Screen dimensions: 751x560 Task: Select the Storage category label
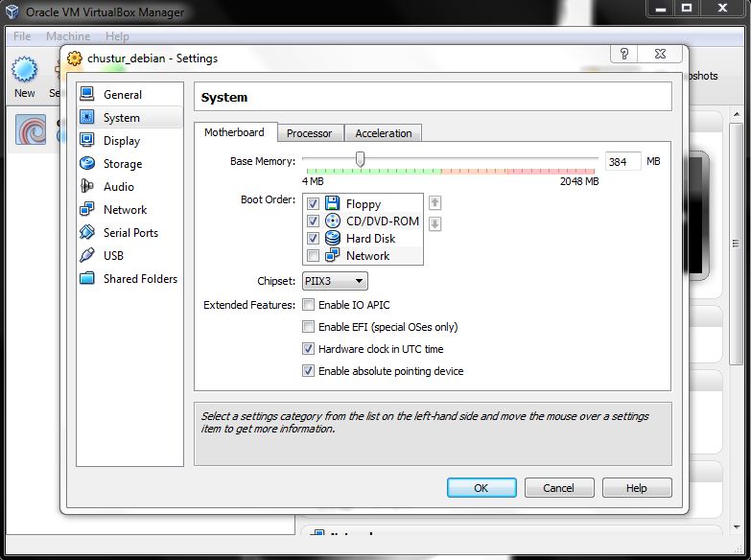(x=123, y=163)
